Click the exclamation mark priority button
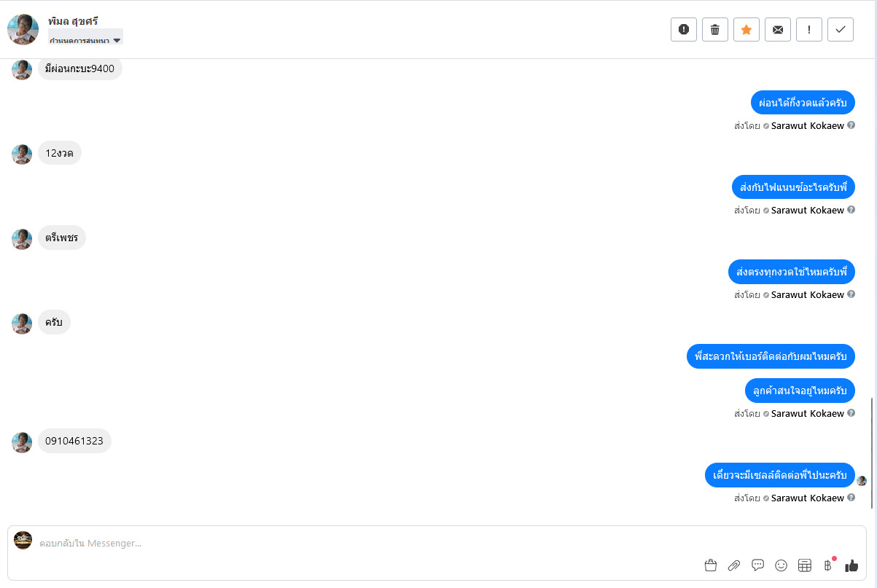 (x=809, y=29)
